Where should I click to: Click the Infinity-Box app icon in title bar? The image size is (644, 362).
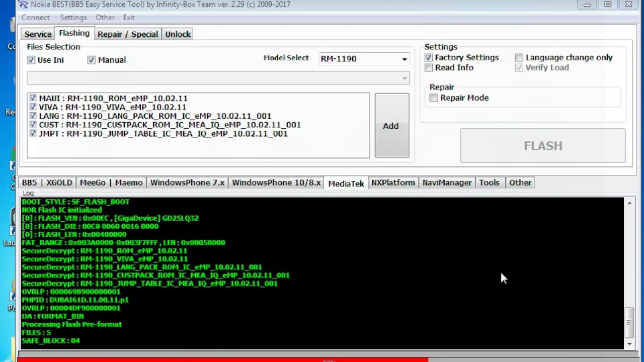coord(23,5)
